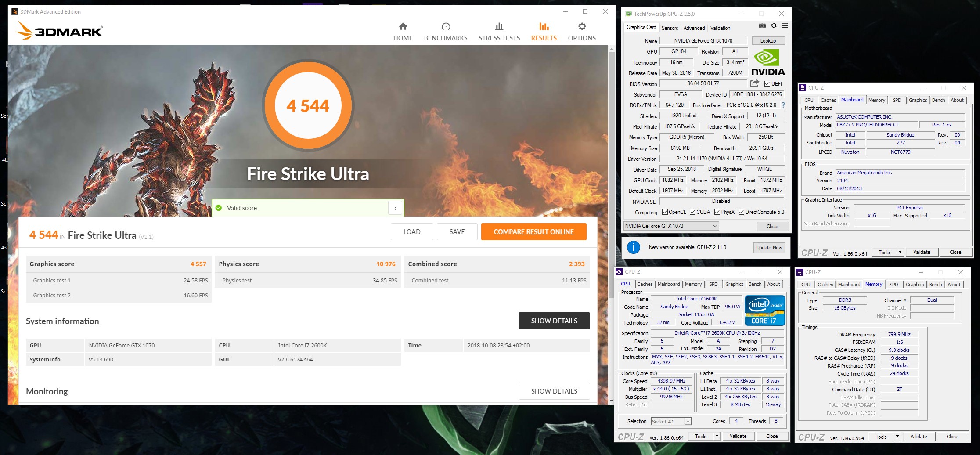This screenshot has width=980, height=455.
Task: Open Graphics tab in CPU-Z Mainboard window
Action: [918, 100]
